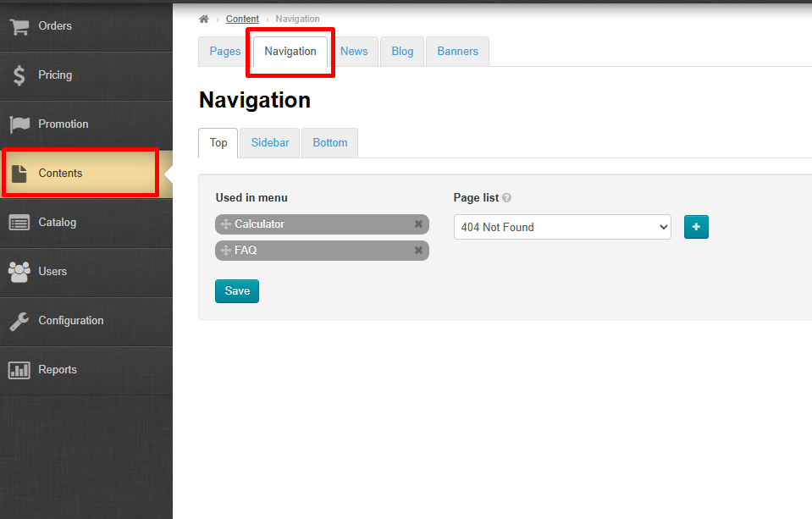Switch to the Sidebar navigation tab

(x=270, y=143)
